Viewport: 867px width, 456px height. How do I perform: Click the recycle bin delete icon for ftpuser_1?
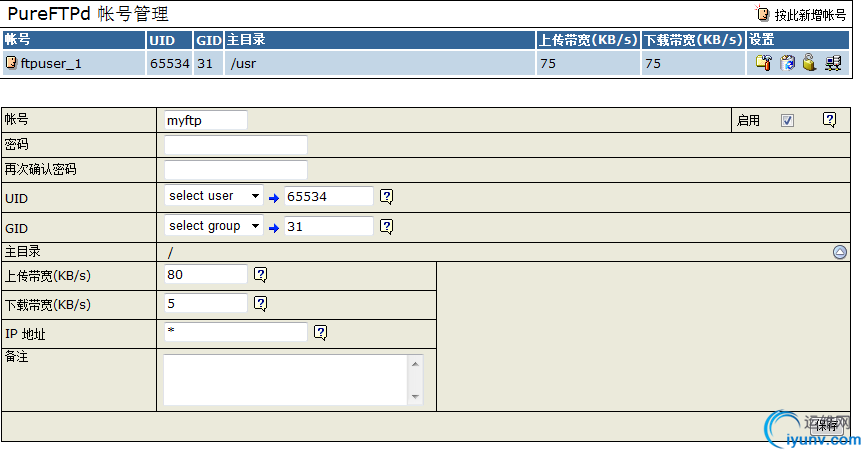pyautogui.click(x=787, y=63)
